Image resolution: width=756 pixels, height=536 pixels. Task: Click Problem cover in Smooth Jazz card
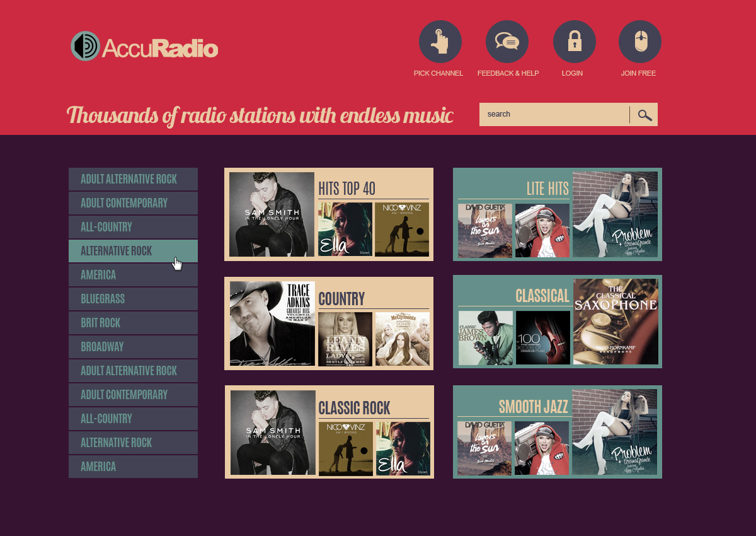615,432
